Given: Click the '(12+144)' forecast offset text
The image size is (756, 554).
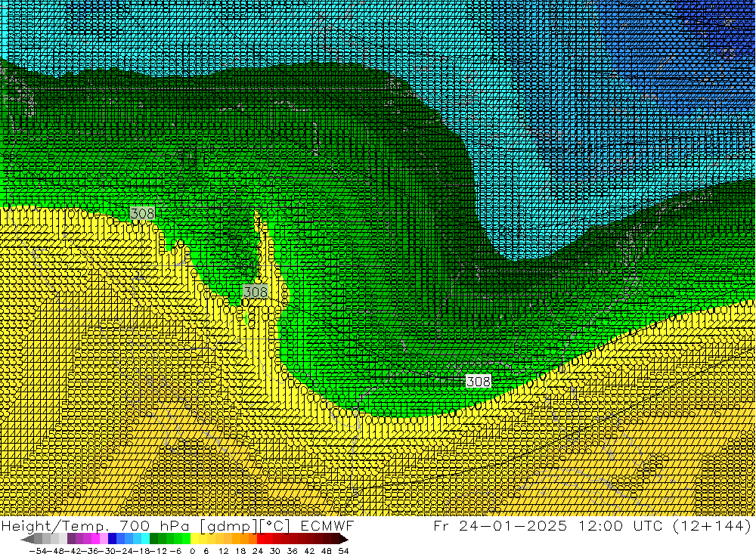Looking at the screenshot, I should 713,525.
